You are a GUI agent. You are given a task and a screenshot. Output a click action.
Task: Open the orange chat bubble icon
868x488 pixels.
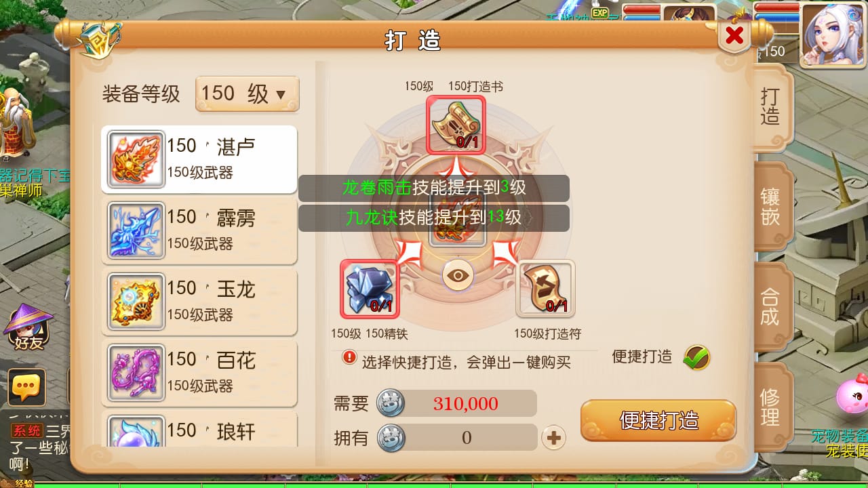[27, 387]
